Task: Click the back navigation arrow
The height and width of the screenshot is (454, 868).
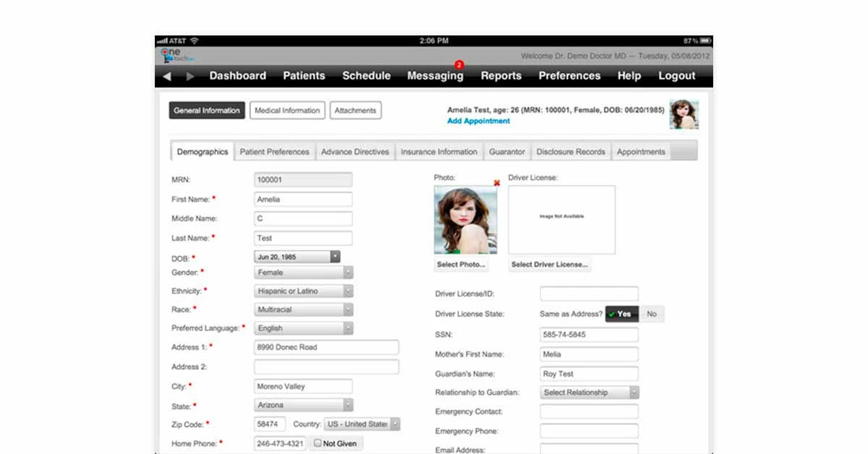Action: 168,75
